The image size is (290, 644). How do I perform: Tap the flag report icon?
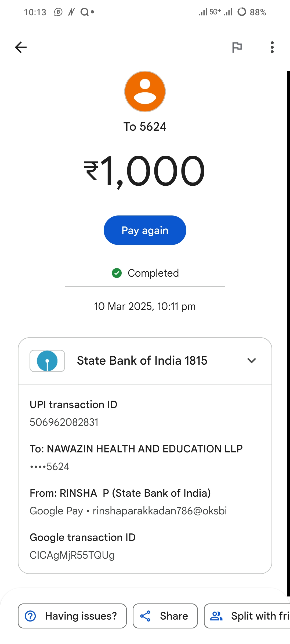click(237, 47)
